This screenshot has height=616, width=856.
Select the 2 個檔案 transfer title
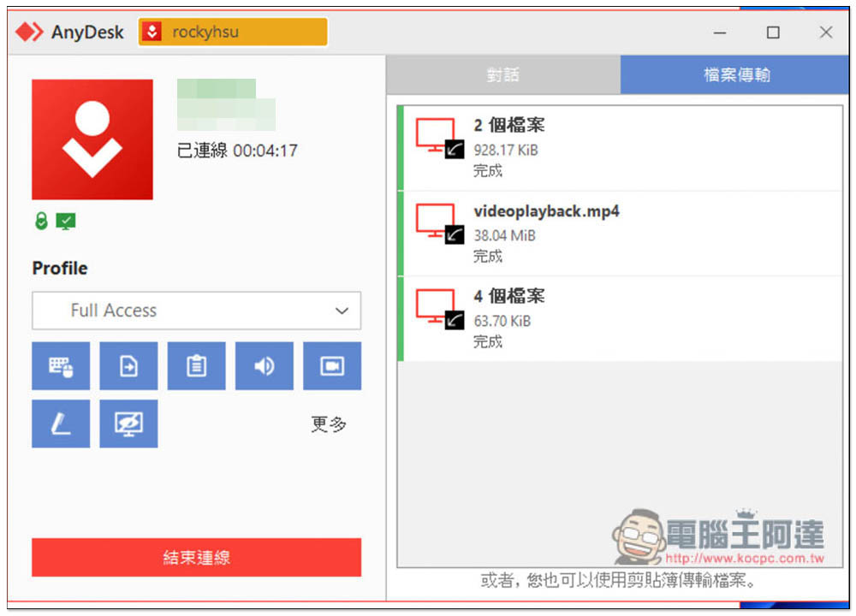coord(508,126)
